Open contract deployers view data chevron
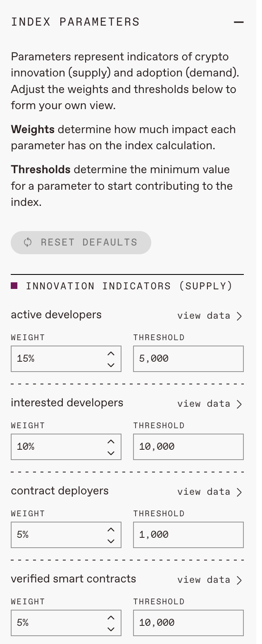262x644 pixels. coord(239,492)
